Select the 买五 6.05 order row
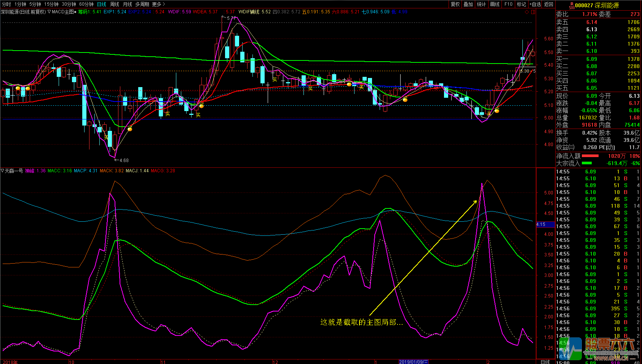642x364 pixels. 598,88
